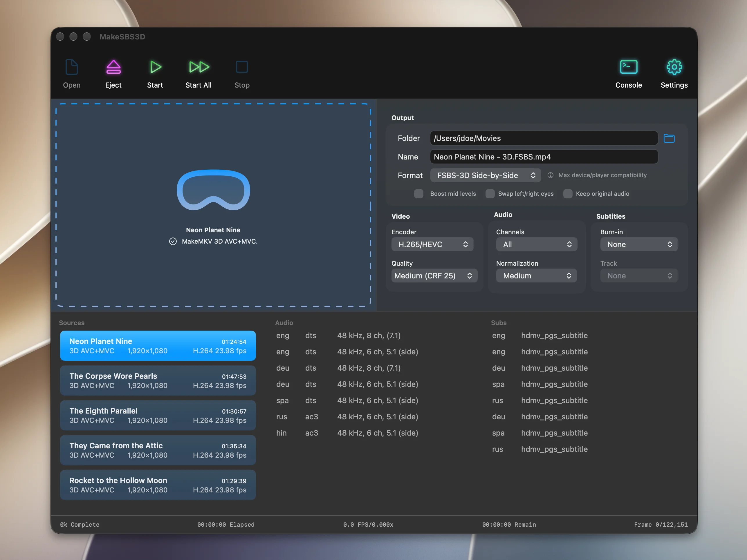The height and width of the screenshot is (560, 747).
Task: Click the VR headset icon in drop zone
Action: pyautogui.click(x=213, y=190)
